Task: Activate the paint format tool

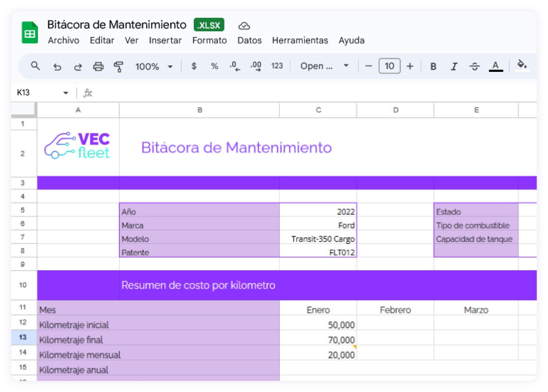Action: [119, 67]
